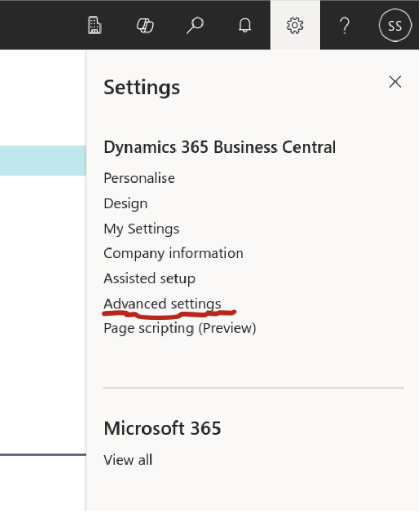
Task: Open the SS account avatar
Action: click(395, 25)
